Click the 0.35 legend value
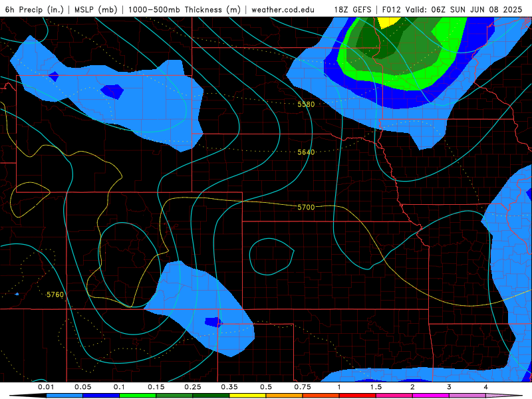 [x=229, y=387]
